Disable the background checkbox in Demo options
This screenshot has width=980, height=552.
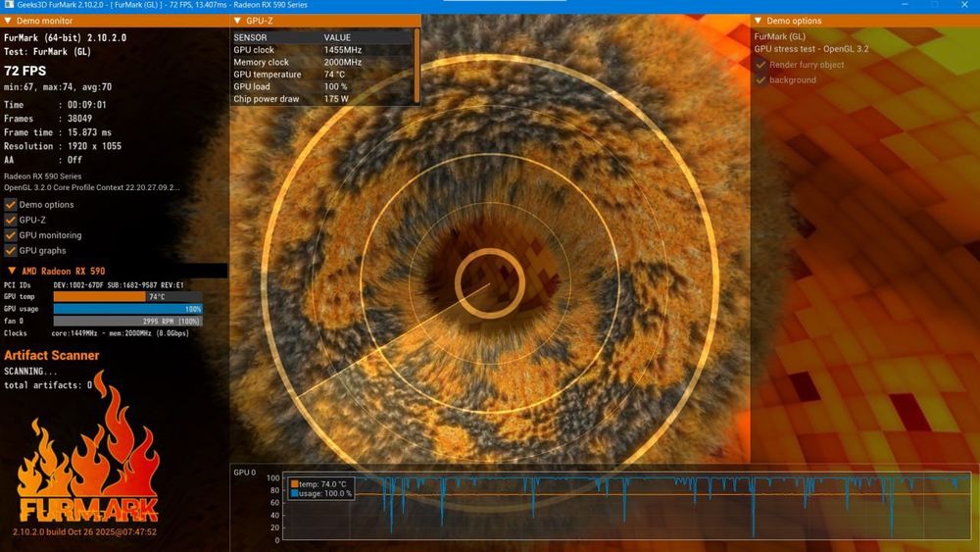pos(760,80)
